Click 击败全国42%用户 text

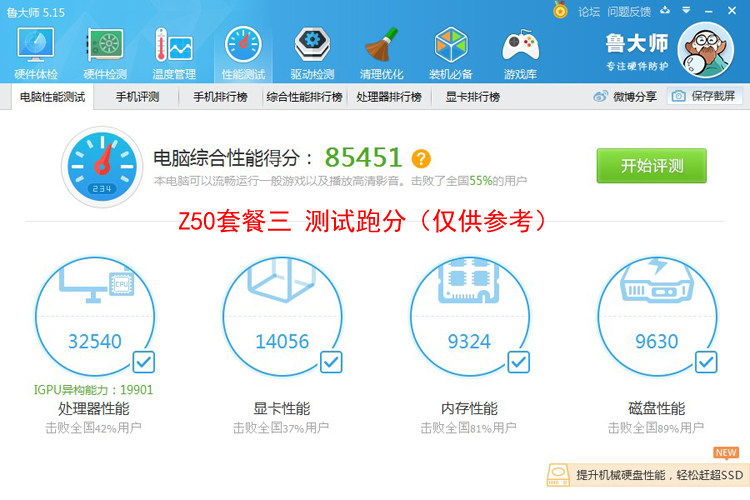click(93, 428)
